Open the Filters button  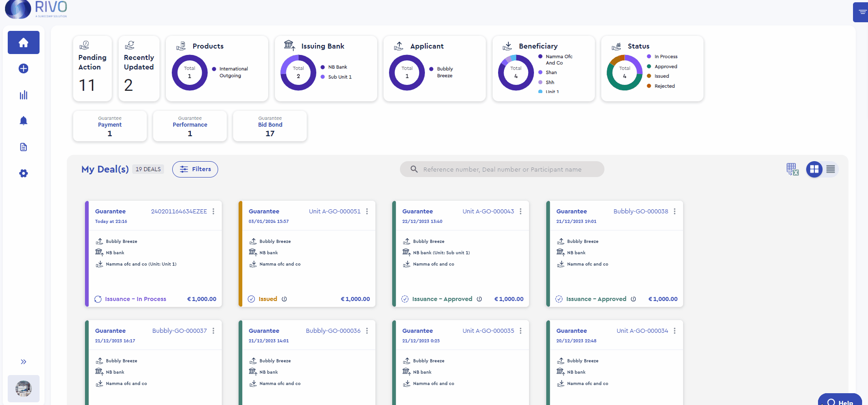tap(195, 169)
